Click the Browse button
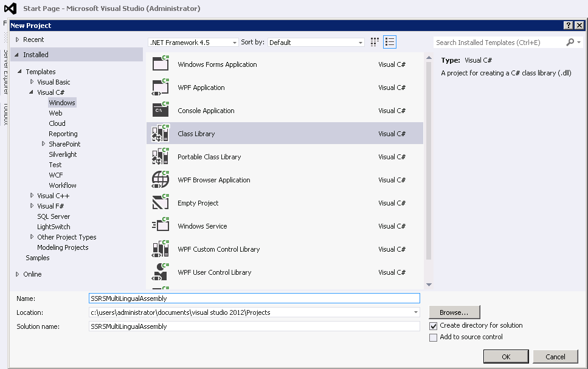 pyautogui.click(x=454, y=312)
